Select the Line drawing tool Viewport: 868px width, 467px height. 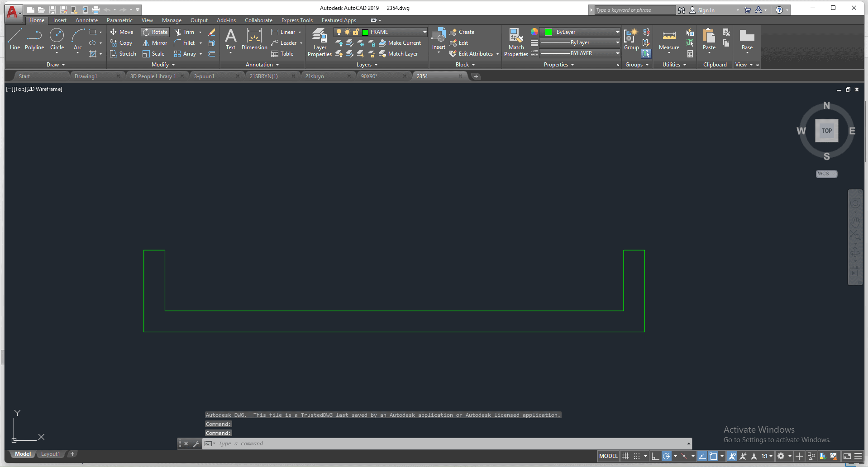[x=14, y=39]
